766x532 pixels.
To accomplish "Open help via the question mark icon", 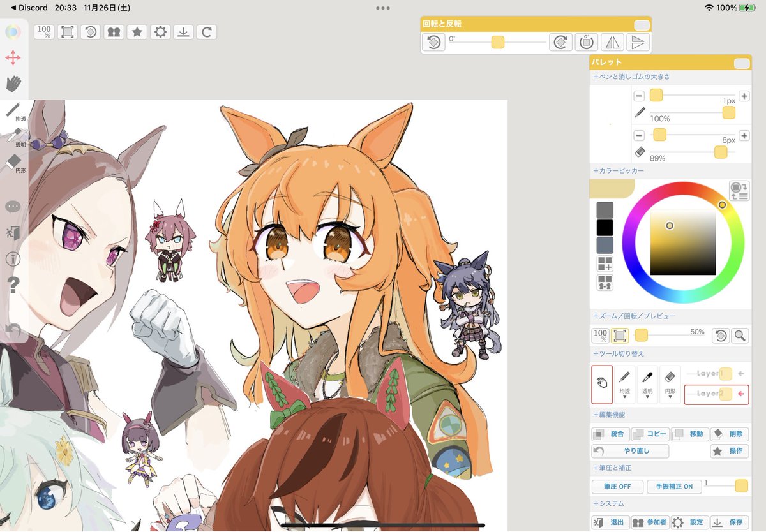I will point(13,284).
